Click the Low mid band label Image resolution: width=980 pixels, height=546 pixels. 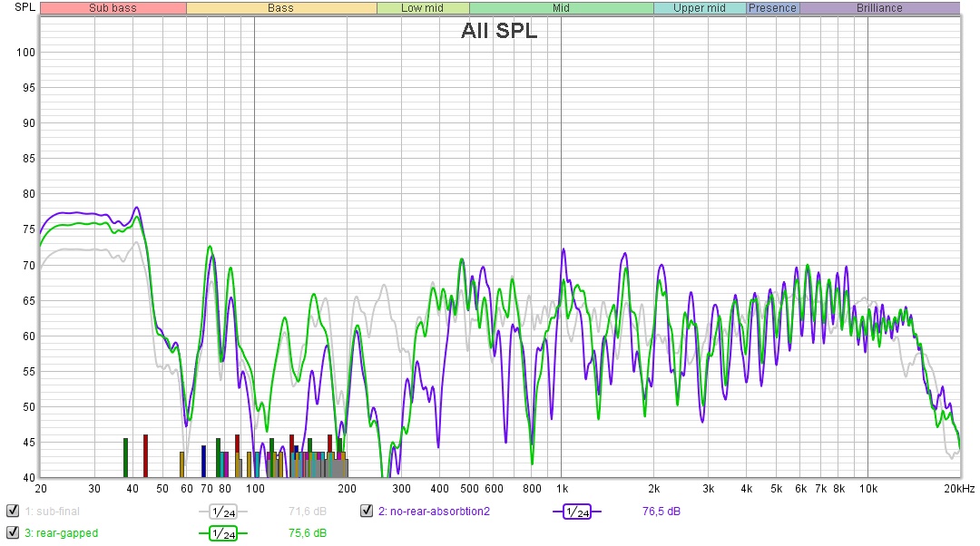tap(422, 8)
